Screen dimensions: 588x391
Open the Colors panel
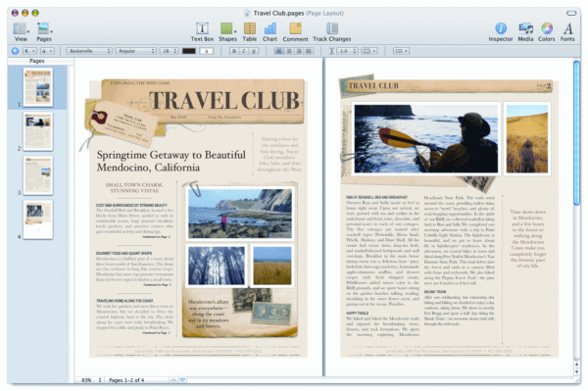click(x=547, y=31)
